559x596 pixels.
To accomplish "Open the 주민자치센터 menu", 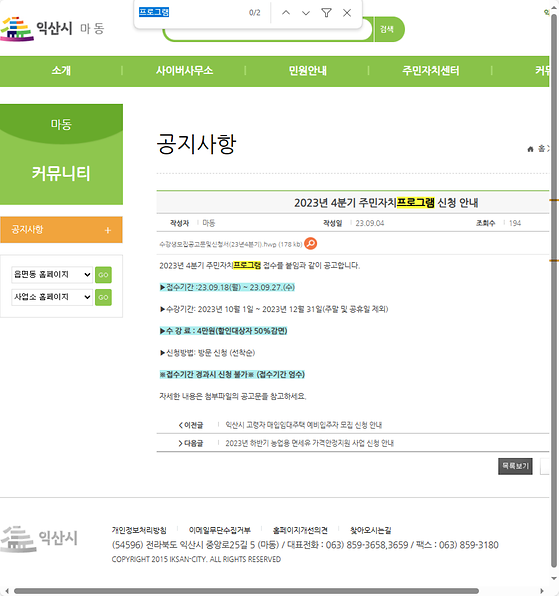I will pos(431,71).
